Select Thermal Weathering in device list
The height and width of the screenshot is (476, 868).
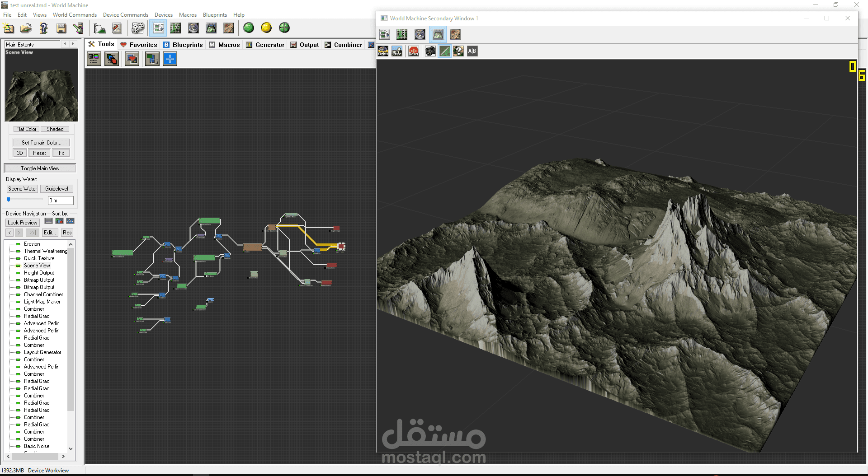pos(45,251)
